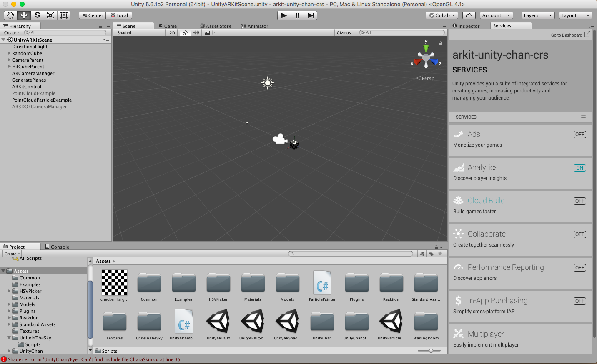The height and width of the screenshot is (364, 597).
Task: Expand CameraParent in hierarchy
Action: 9,60
